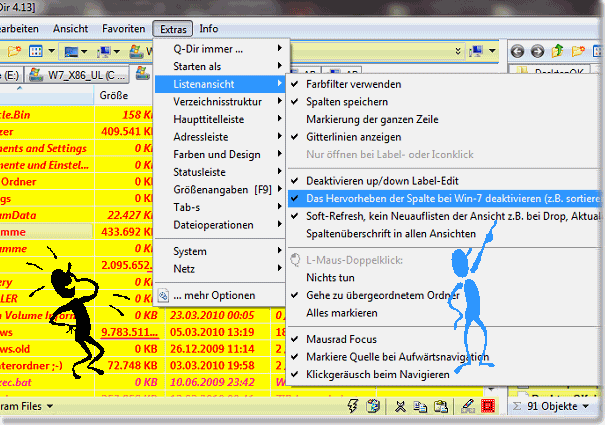605x425 pixels.
Task: Open Dateioperationen submenu
Action: (x=220, y=225)
